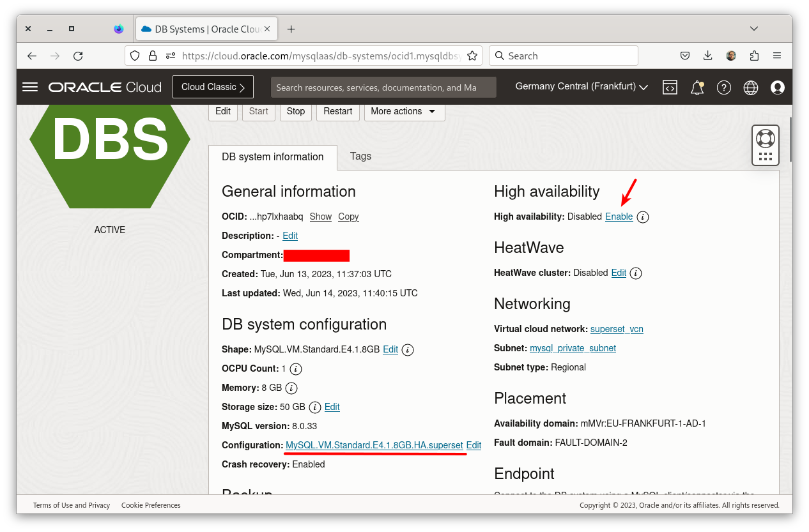Click info icon beside OCPU Count

click(x=296, y=369)
